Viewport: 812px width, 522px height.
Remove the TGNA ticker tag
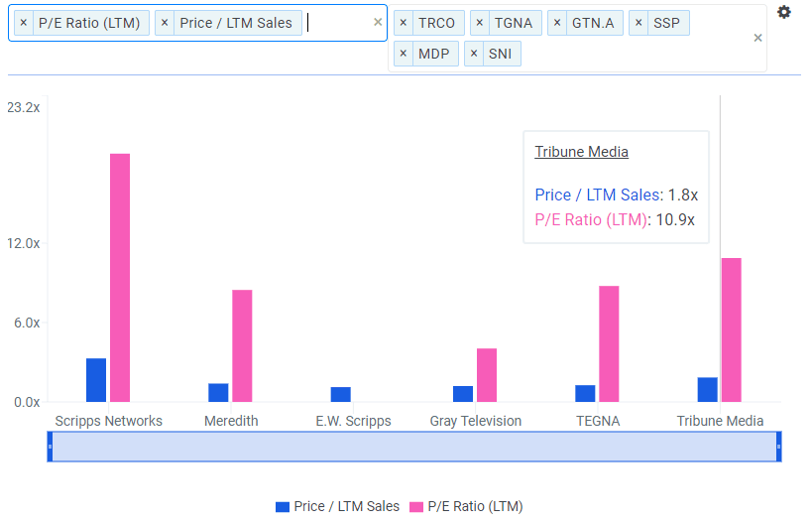point(480,22)
